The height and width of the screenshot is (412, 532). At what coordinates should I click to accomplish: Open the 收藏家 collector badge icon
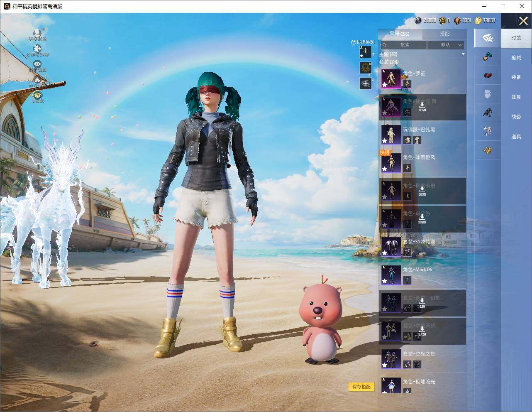[37, 95]
